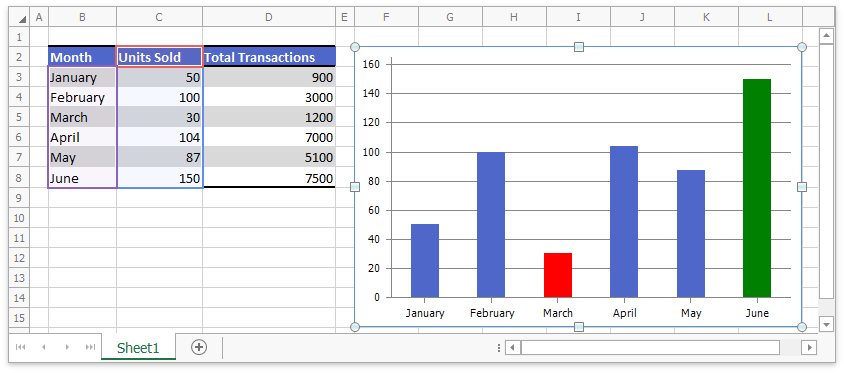Go to the last sheet using the navigation arrow

pos(90,347)
